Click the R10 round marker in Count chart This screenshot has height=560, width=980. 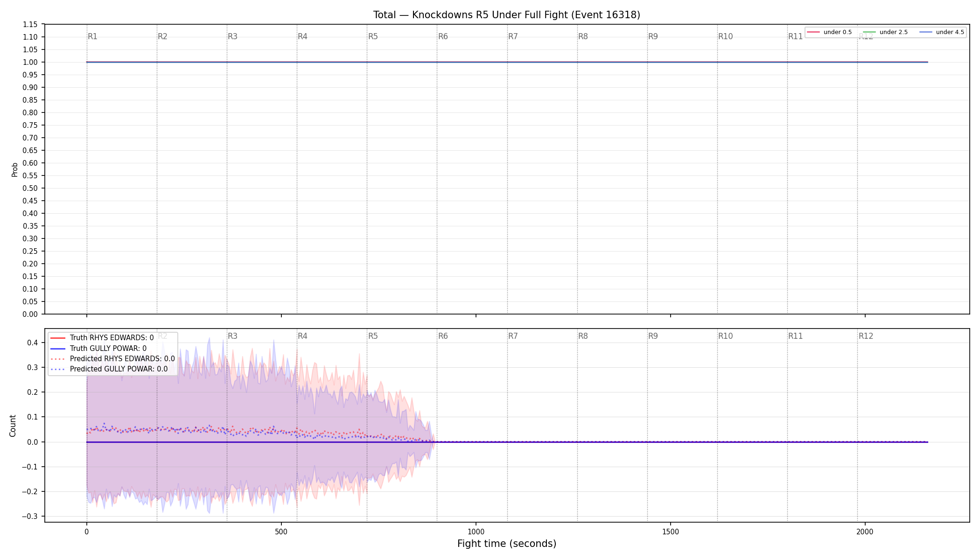(x=725, y=336)
